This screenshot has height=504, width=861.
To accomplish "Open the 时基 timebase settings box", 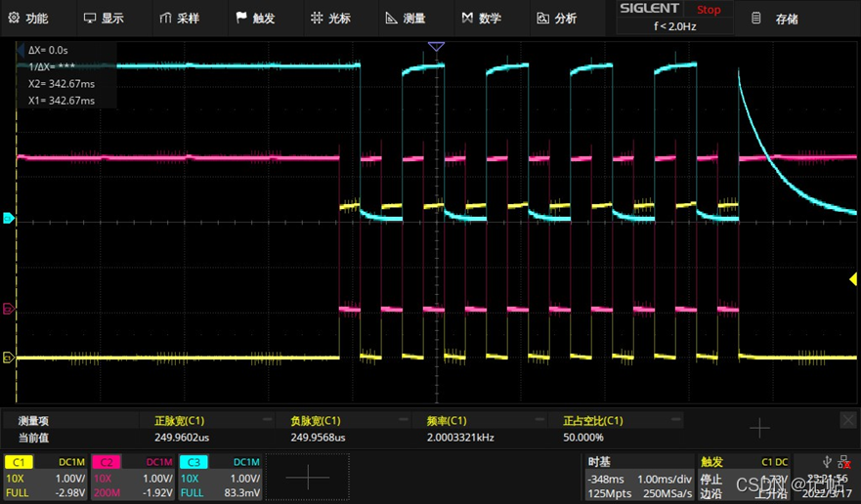I will [x=638, y=477].
